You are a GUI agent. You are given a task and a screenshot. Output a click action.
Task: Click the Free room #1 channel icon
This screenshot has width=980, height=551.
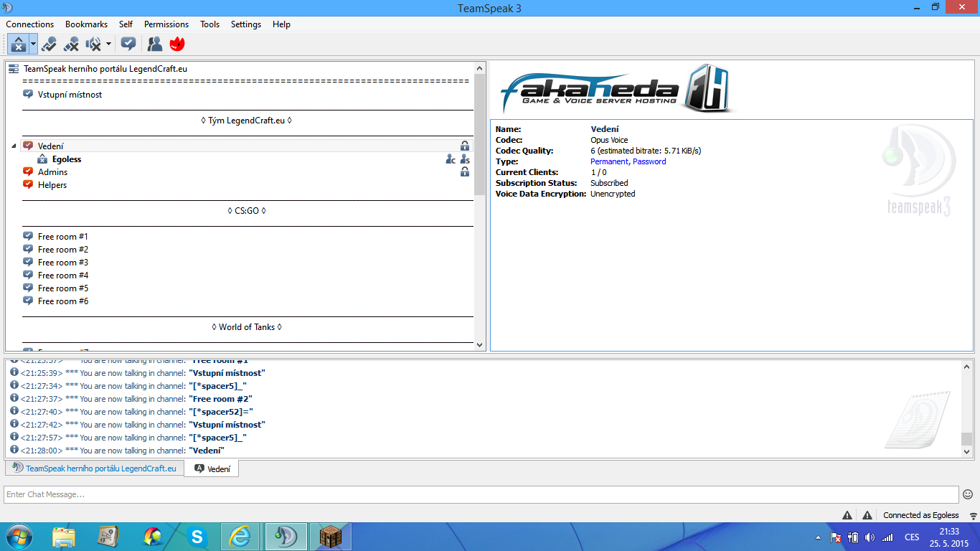point(28,236)
